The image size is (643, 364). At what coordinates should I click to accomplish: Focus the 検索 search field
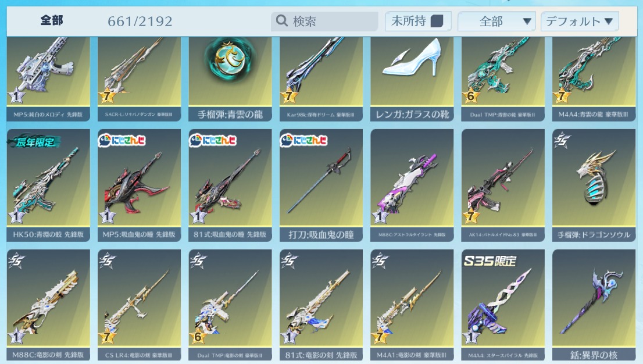(x=324, y=21)
